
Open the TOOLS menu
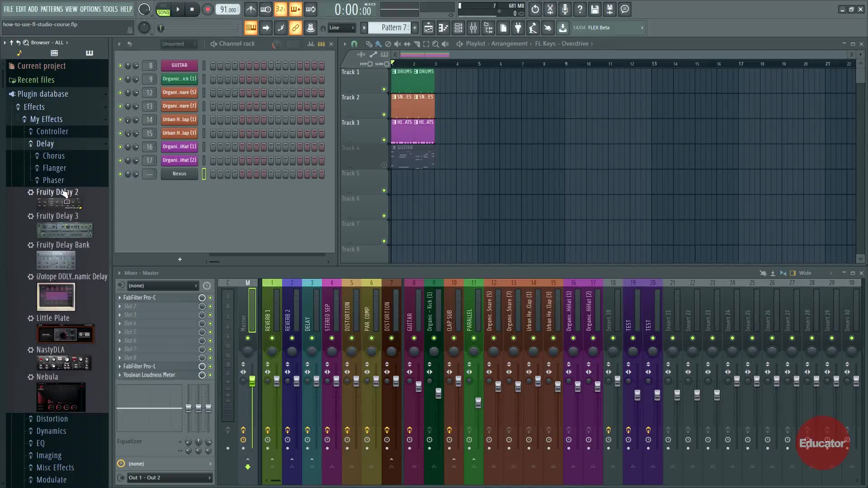(110, 9)
